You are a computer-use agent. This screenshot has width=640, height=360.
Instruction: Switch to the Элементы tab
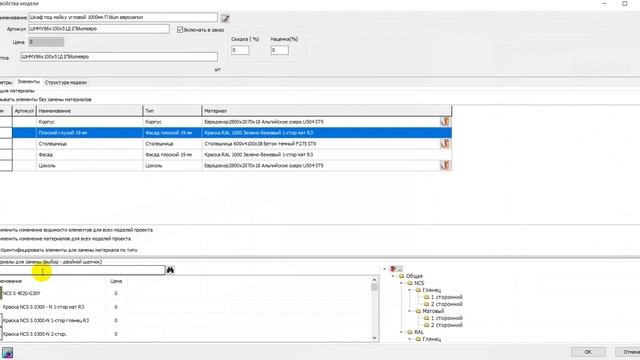pyautogui.click(x=28, y=82)
